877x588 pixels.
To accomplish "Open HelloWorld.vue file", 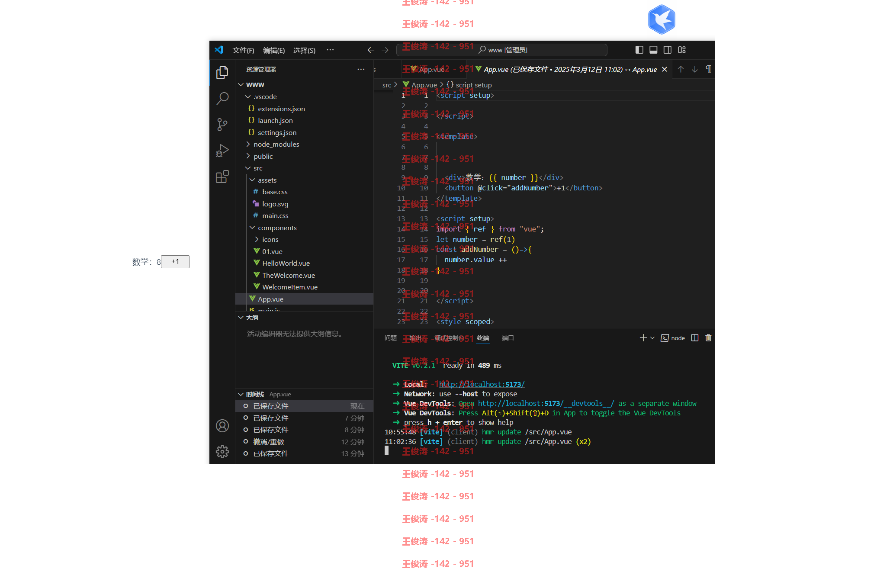I will 304,263.
